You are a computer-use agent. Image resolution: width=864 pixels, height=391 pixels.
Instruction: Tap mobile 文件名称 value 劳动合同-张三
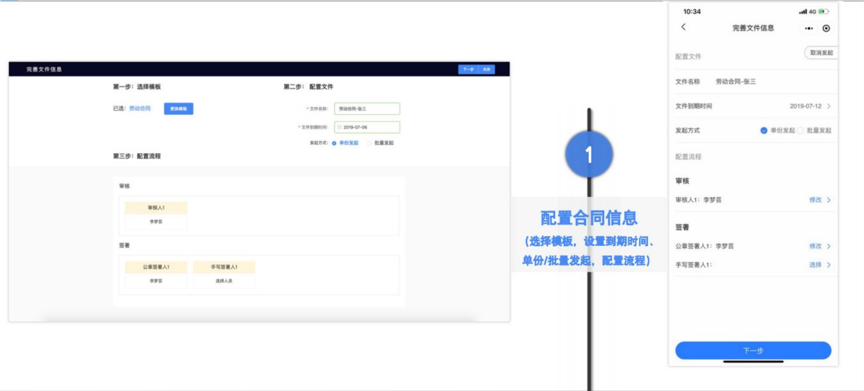click(736, 82)
